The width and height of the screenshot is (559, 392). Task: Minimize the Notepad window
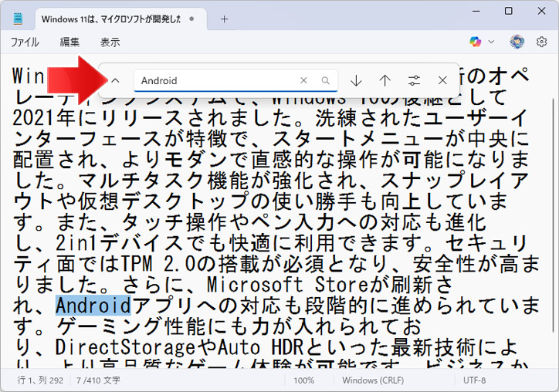click(476, 11)
